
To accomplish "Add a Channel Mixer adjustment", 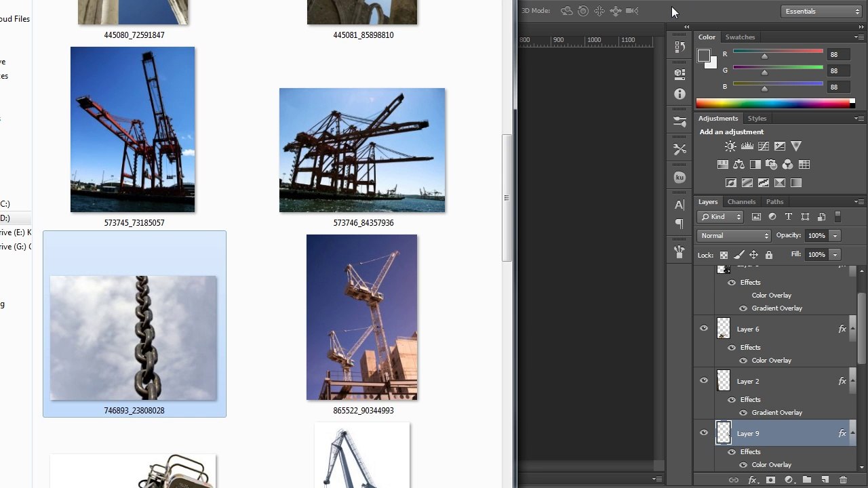I will coord(788,165).
